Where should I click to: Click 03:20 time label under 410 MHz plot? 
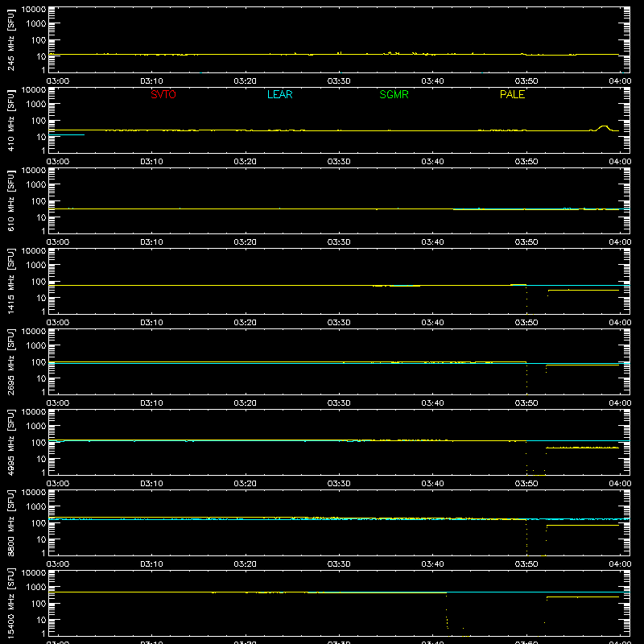(x=246, y=162)
